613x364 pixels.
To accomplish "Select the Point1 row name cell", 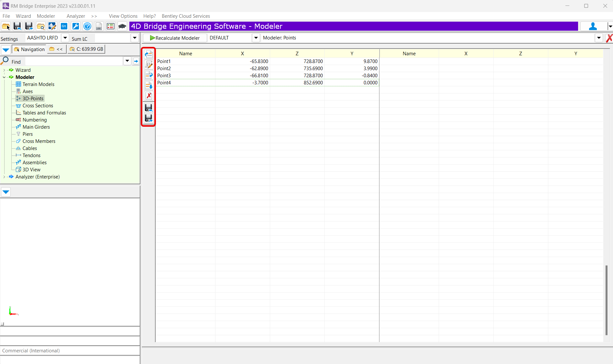I will point(186,61).
